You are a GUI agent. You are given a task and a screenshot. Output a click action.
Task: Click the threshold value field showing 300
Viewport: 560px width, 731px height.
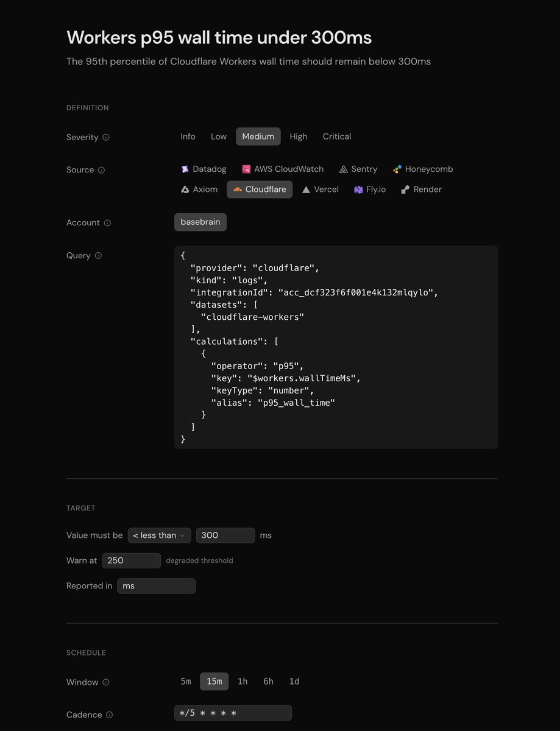point(225,535)
